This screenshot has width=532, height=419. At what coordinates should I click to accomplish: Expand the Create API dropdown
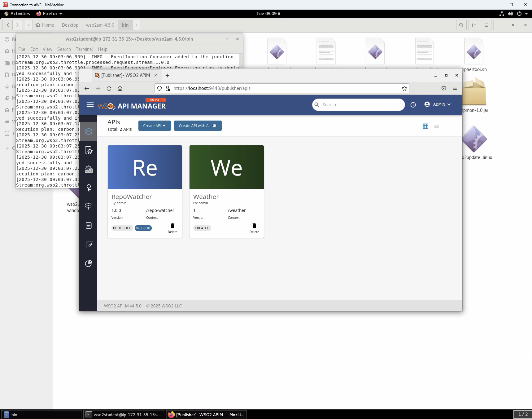coord(155,126)
